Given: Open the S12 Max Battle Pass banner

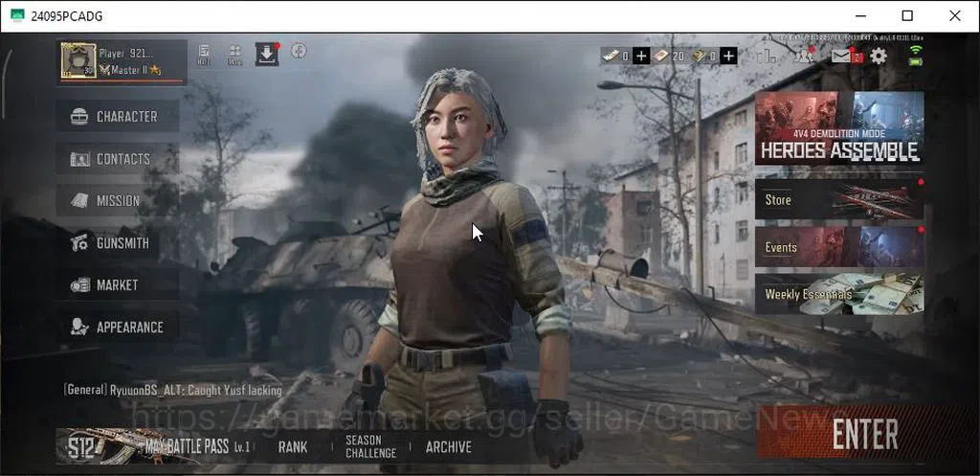Looking at the screenshot, I should tap(155, 446).
